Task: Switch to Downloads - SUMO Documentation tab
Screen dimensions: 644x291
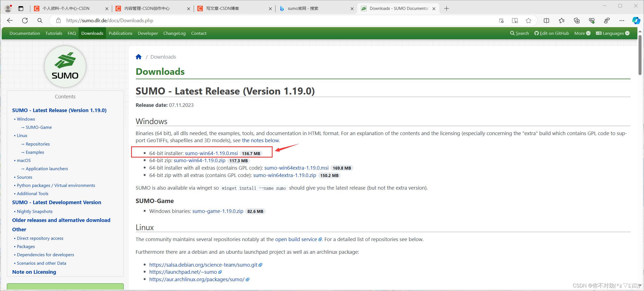Action: [x=398, y=8]
